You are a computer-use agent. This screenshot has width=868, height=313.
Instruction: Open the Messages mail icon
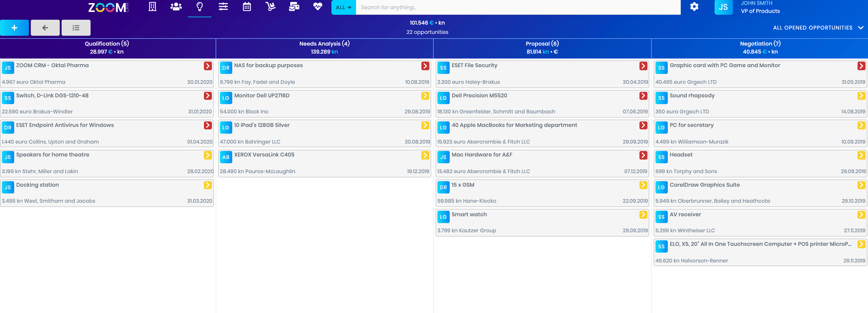294,7
